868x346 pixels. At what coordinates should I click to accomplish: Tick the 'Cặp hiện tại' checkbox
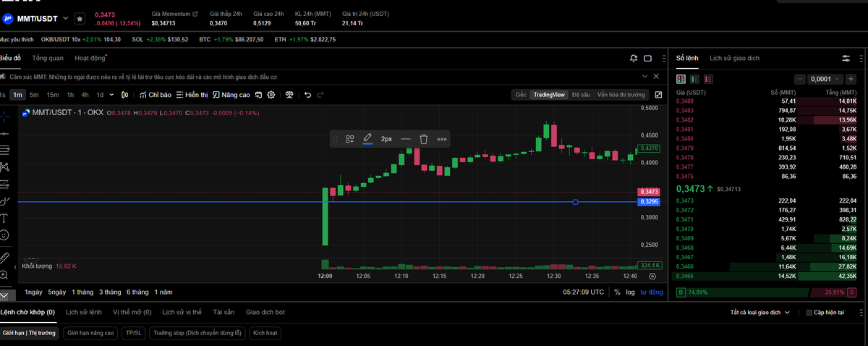809,313
